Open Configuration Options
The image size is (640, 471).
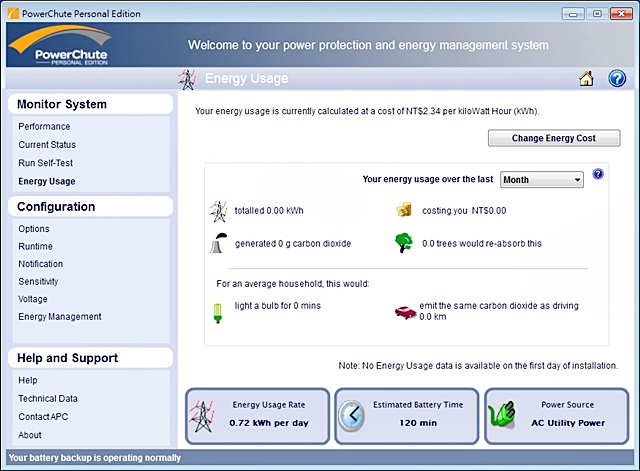coord(34,229)
